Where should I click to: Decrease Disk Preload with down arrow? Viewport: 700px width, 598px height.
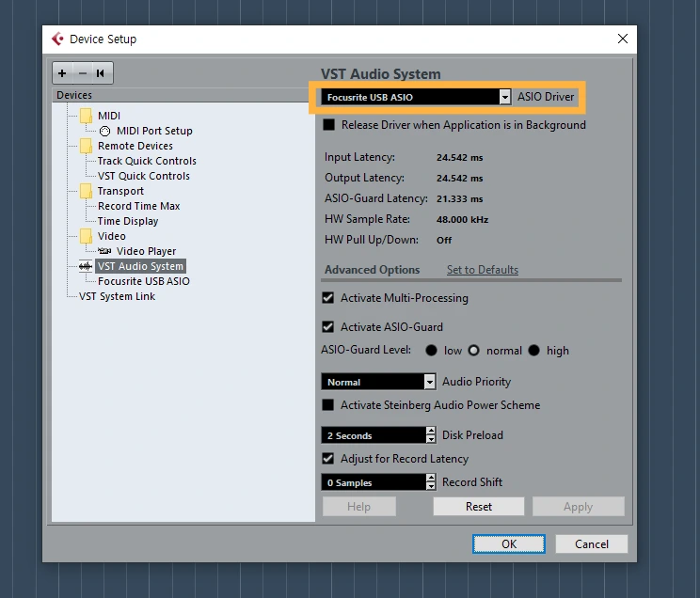(431, 439)
